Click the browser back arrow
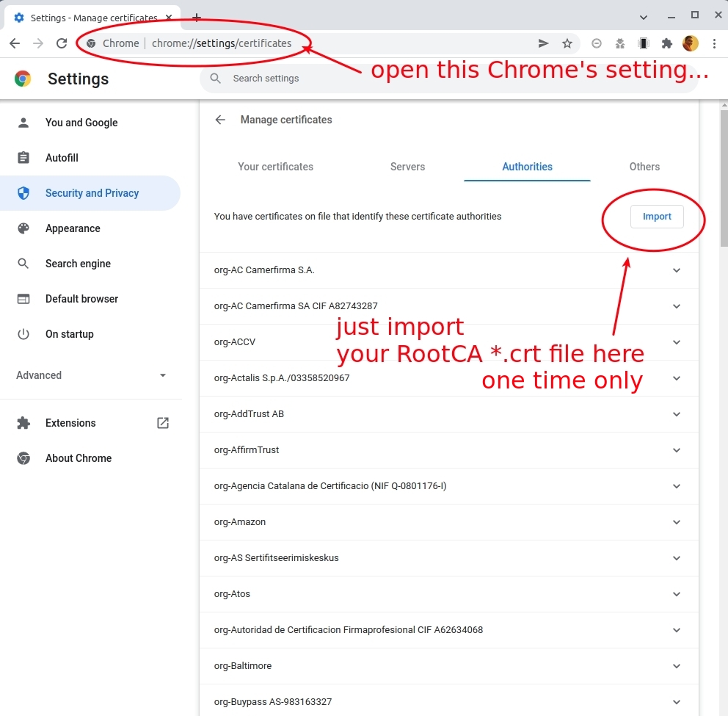Image resolution: width=728 pixels, height=716 pixels. pos(15,43)
